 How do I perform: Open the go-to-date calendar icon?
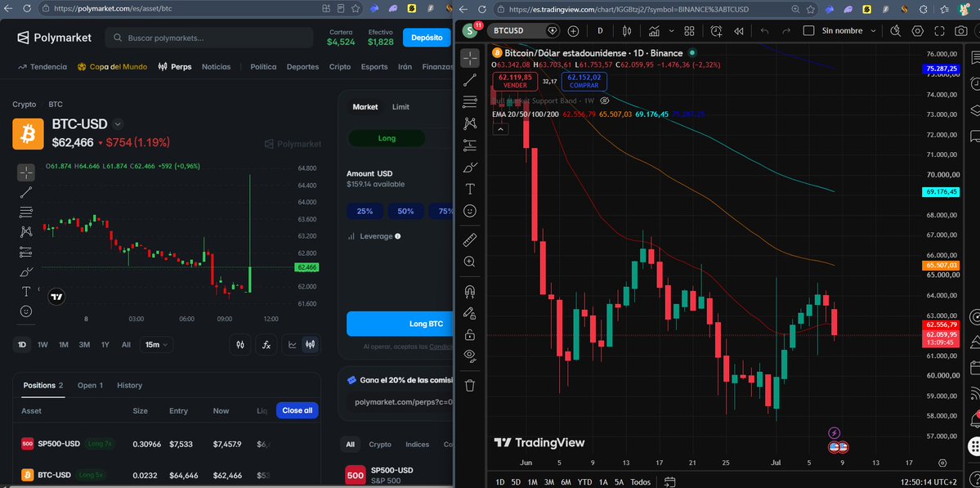click(669, 481)
